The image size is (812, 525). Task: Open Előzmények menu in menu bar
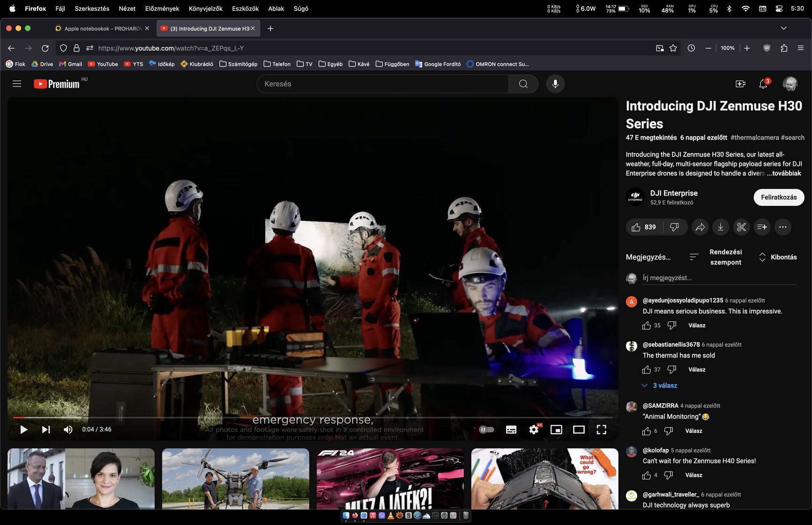pos(162,8)
